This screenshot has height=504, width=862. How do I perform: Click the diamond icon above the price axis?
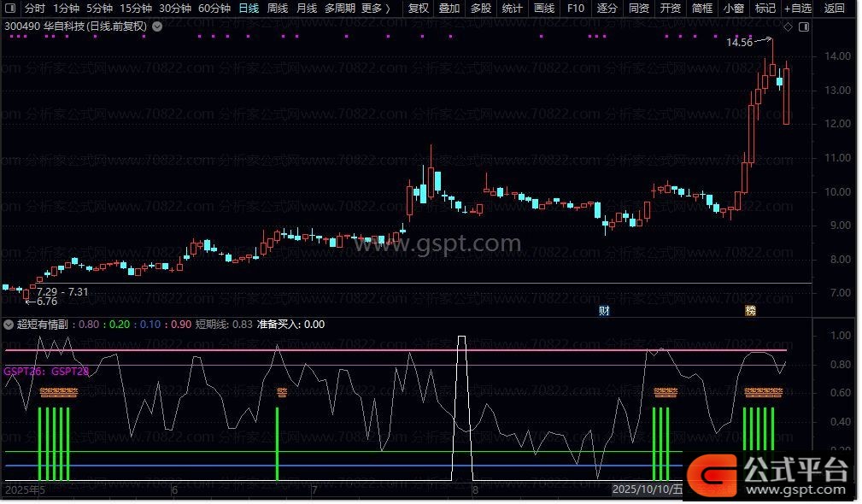coord(789,26)
